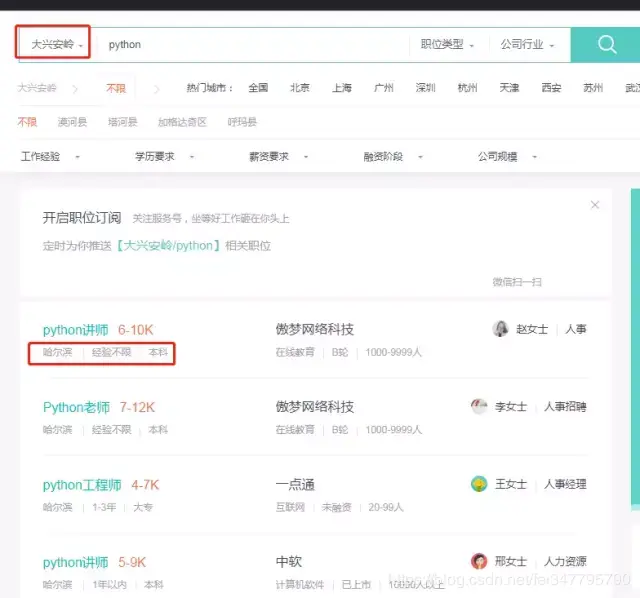Click the 【大兴安岭/python】 subscription link
The height and width of the screenshot is (598, 640).
168,246
